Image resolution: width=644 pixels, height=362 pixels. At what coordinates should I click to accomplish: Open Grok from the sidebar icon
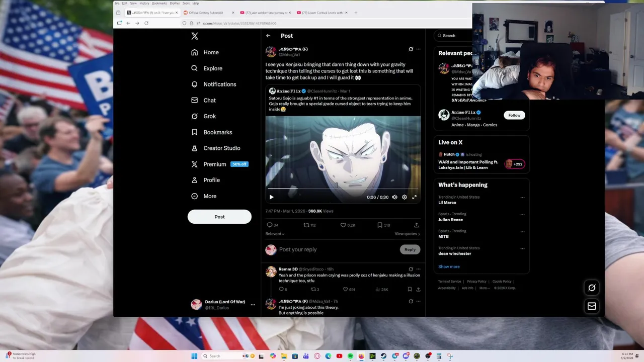point(195,116)
